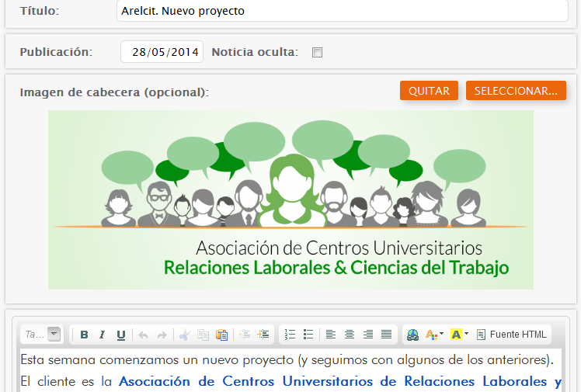Apply italic formatting

click(x=103, y=335)
